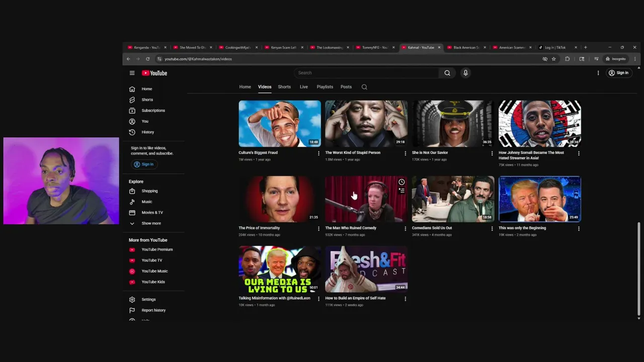Open Subscriptions in the sidebar
Screen dimensions: 644x362
point(154,111)
